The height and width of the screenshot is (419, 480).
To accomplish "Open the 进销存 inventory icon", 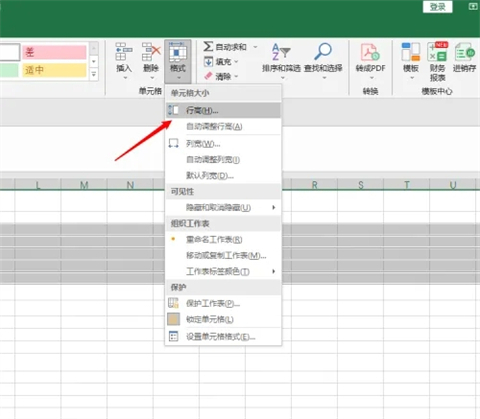I will click(x=465, y=52).
